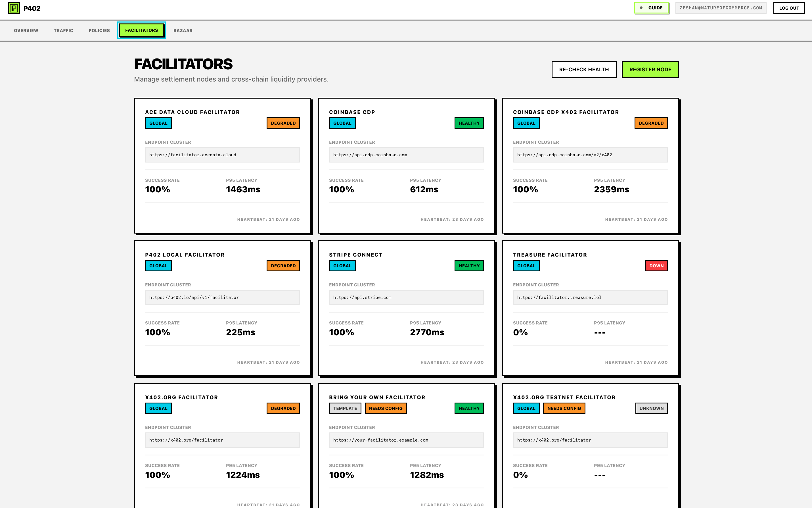This screenshot has height=508, width=812.
Task: Click the NEEDS CONFIG badge on x402.org Testnet Facilitator
Action: click(x=564, y=408)
